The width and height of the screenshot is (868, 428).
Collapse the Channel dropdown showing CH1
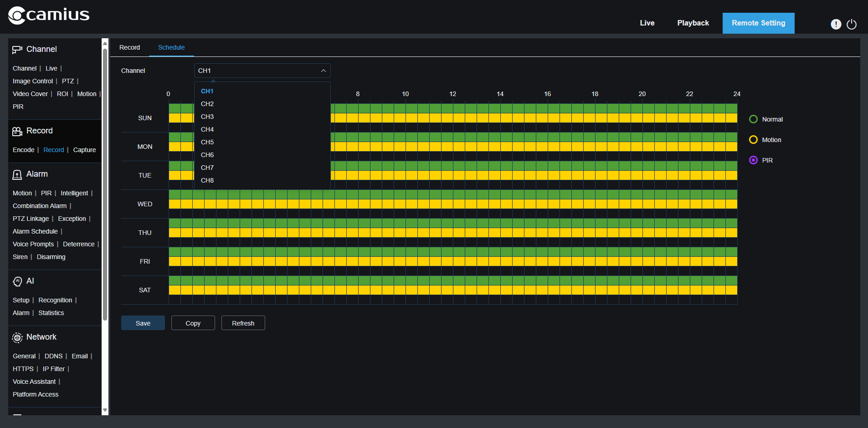click(262, 71)
